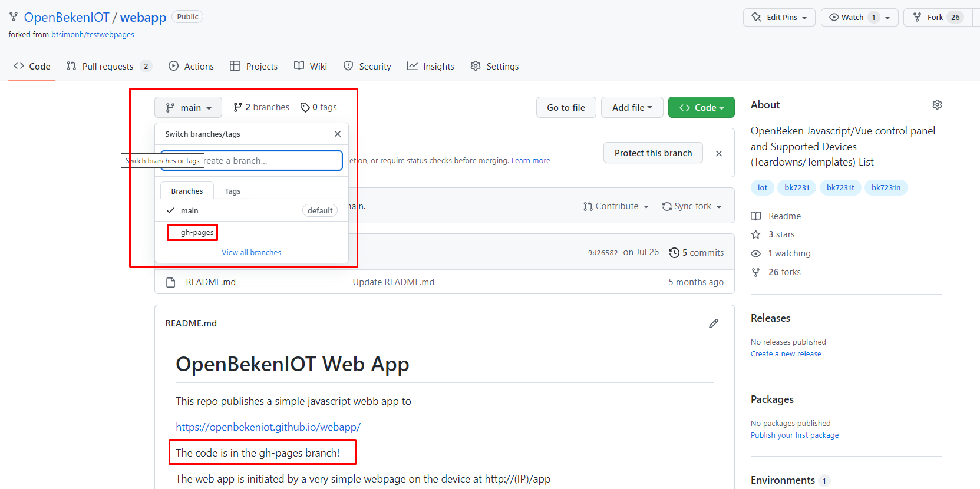The image size is (980, 489).
Task: Switch to the Projects tab
Action: coord(253,66)
